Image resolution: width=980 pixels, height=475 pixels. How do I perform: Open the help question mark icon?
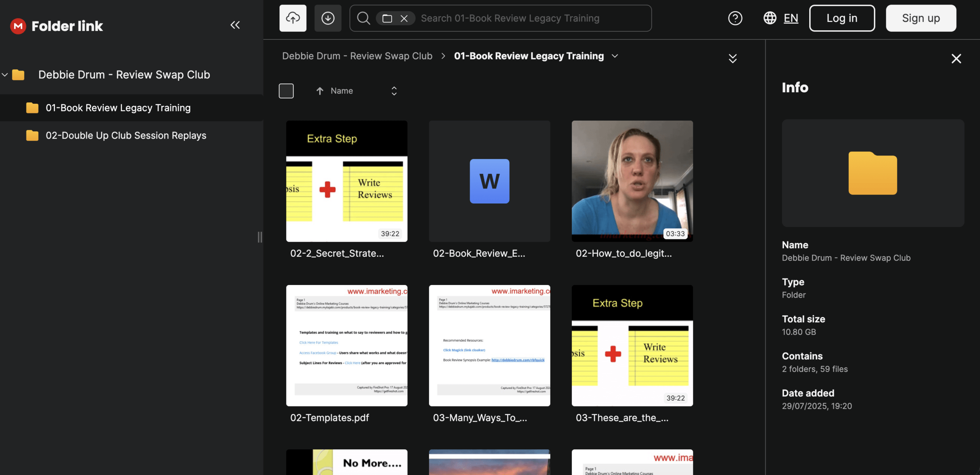pyautogui.click(x=735, y=18)
